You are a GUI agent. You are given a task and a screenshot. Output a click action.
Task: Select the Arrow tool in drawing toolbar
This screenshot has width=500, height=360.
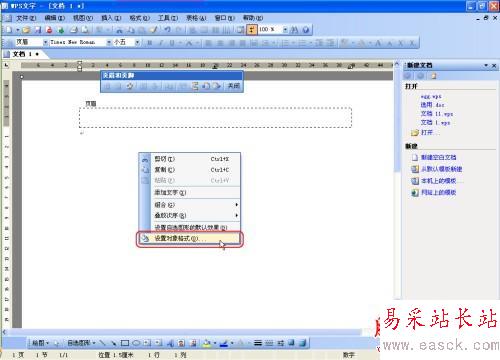coord(113,343)
